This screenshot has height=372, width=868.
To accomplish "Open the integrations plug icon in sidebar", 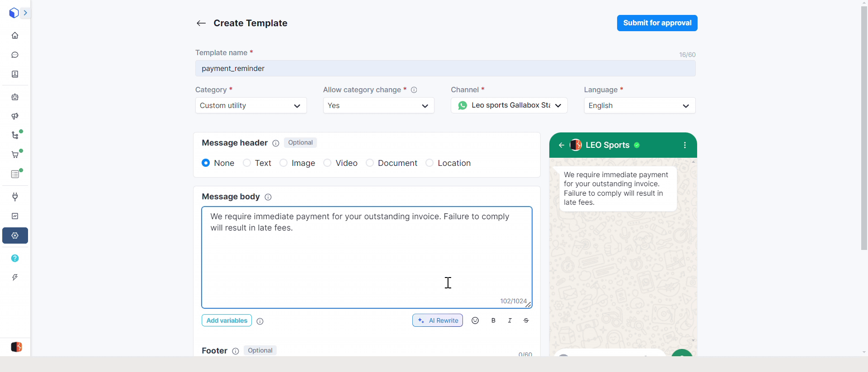I will coord(15,197).
